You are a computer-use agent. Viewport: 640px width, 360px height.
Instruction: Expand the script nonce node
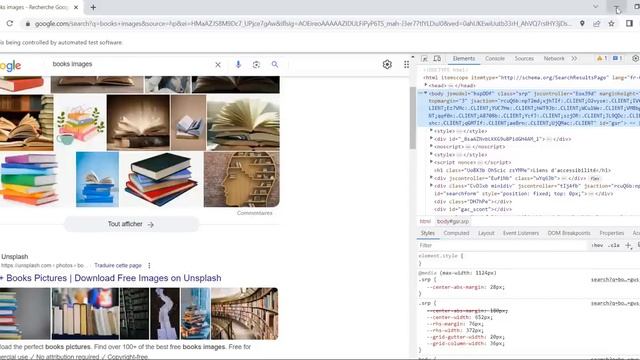point(431,162)
